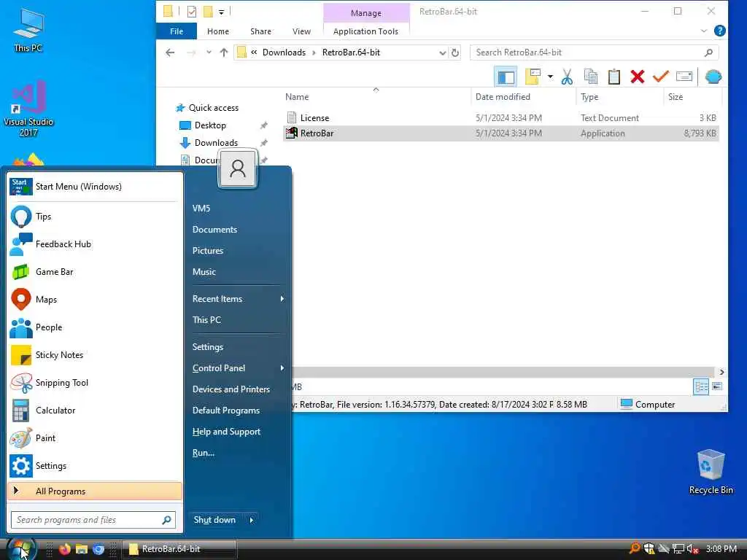Launch Paint from the start menu
This screenshot has height=560, width=747.
95,437
